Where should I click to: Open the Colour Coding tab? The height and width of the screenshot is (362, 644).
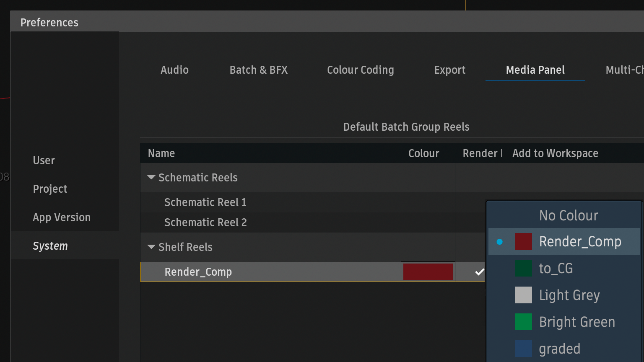[360, 70]
